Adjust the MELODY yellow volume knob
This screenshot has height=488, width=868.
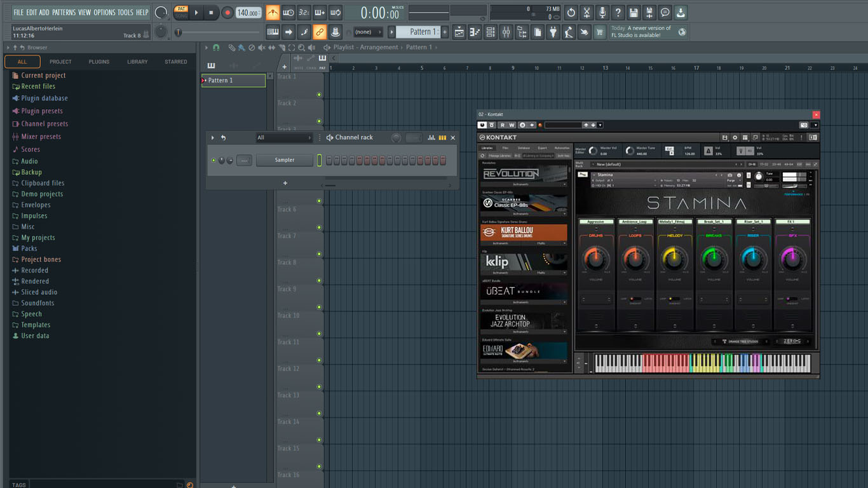tap(674, 258)
